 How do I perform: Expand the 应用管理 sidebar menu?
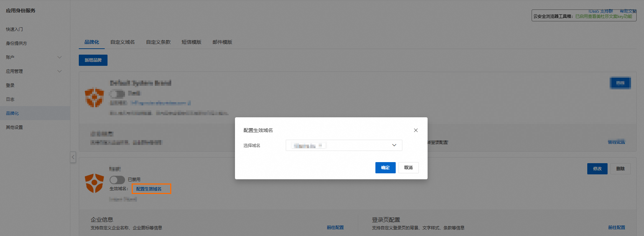[35, 71]
